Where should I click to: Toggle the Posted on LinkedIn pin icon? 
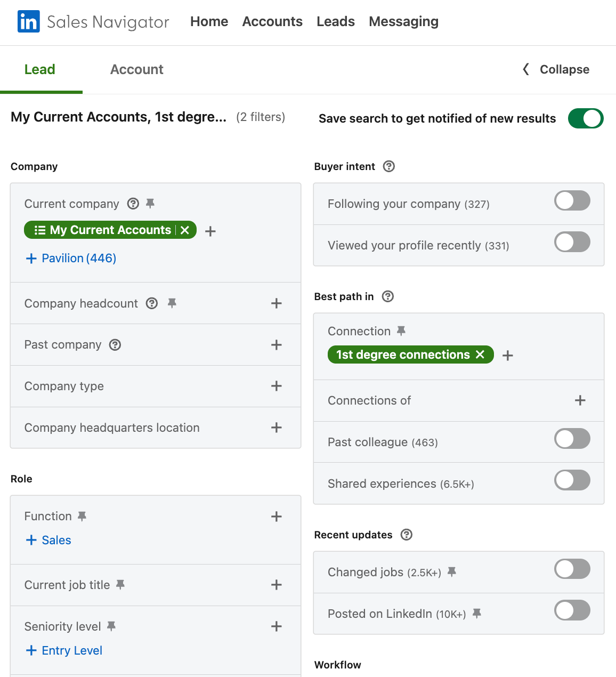477,613
